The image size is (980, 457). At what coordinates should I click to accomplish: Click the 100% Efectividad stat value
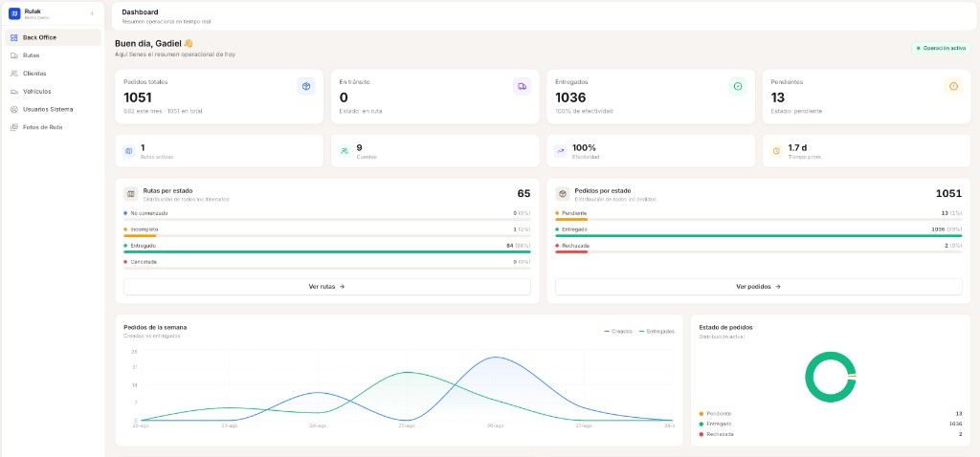point(584,148)
